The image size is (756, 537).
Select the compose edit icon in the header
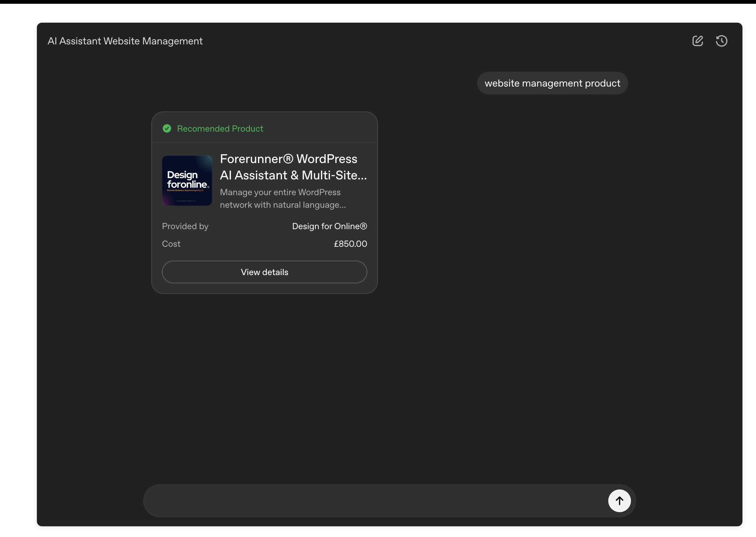pyautogui.click(x=697, y=41)
